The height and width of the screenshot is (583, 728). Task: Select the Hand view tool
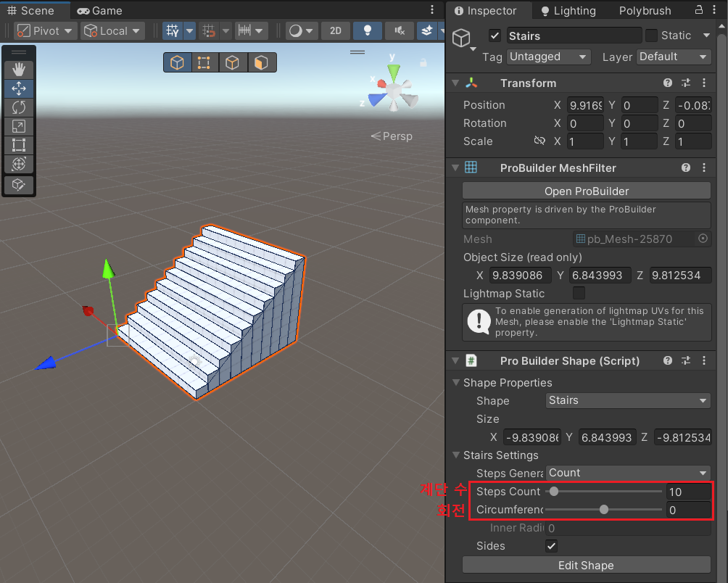point(19,70)
